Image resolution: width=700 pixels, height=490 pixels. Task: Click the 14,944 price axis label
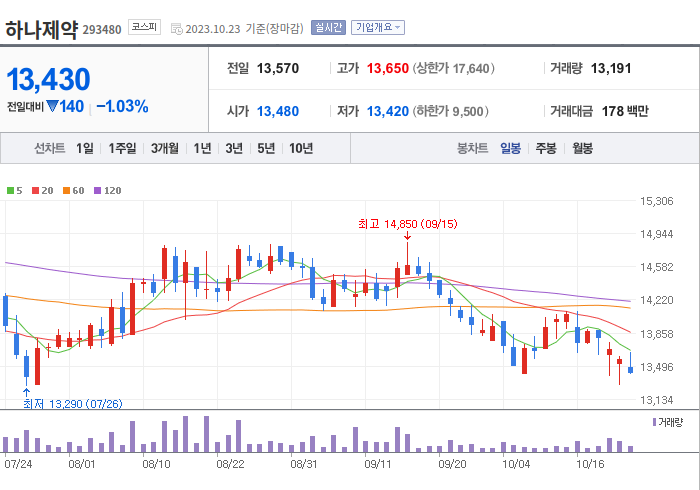(656, 234)
